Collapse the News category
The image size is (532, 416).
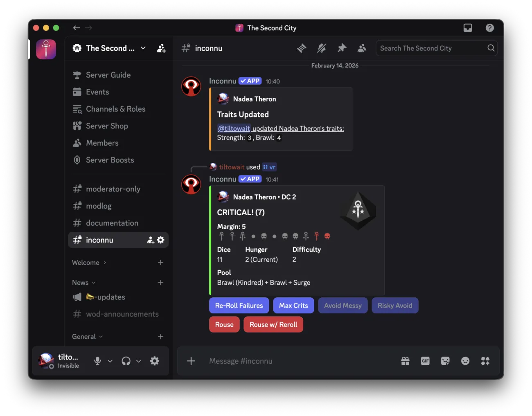[x=84, y=283]
